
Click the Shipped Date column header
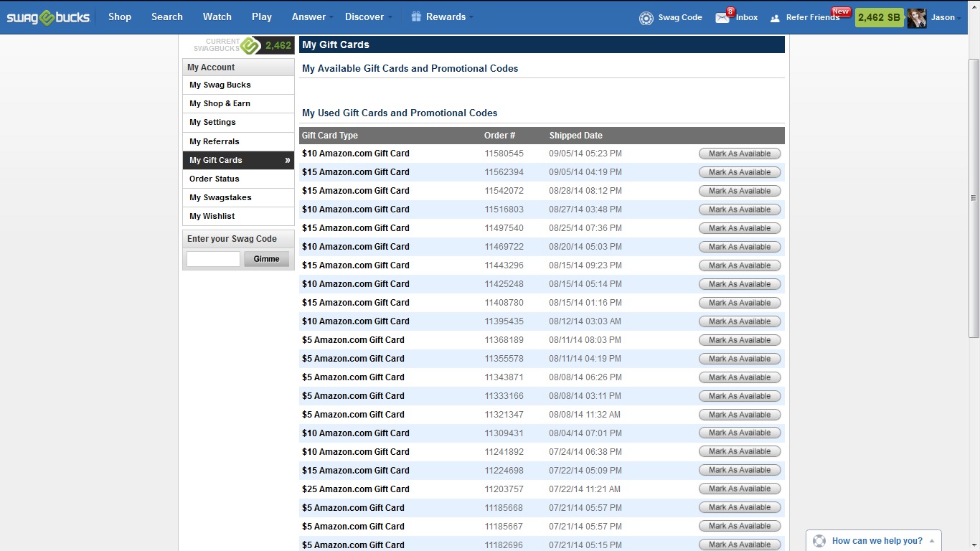coord(576,136)
